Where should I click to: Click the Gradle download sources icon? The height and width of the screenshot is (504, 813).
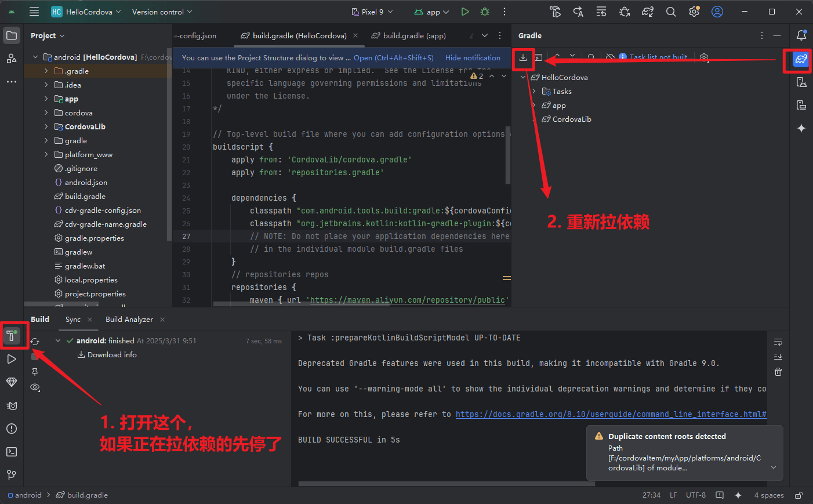point(523,57)
